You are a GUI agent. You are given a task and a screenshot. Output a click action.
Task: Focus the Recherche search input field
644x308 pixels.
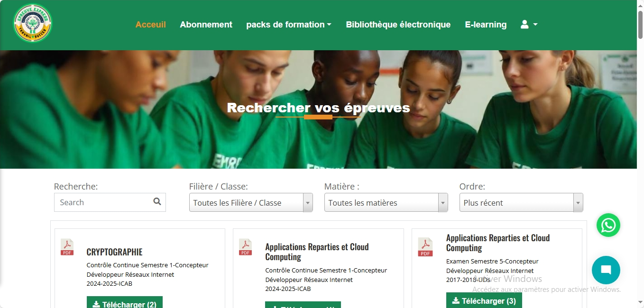[x=110, y=202]
